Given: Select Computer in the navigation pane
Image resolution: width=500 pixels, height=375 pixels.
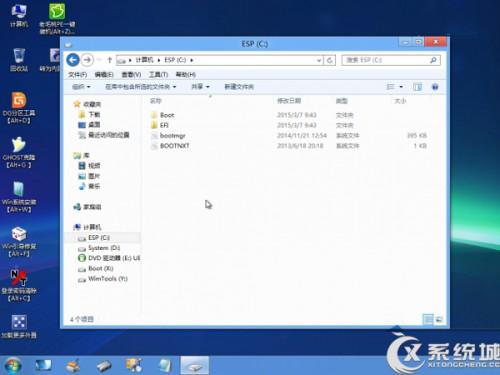Looking at the screenshot, I should (87, 227).
